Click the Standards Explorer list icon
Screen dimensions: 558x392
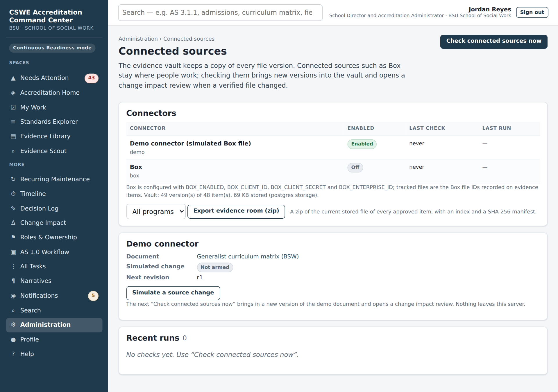pos(13,122)
